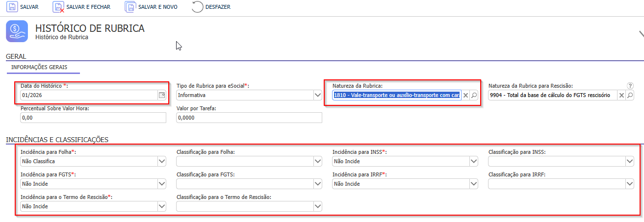Open help icon beside Natureza para Rescisão
644x222 pixels.
[x=630, y=86]
